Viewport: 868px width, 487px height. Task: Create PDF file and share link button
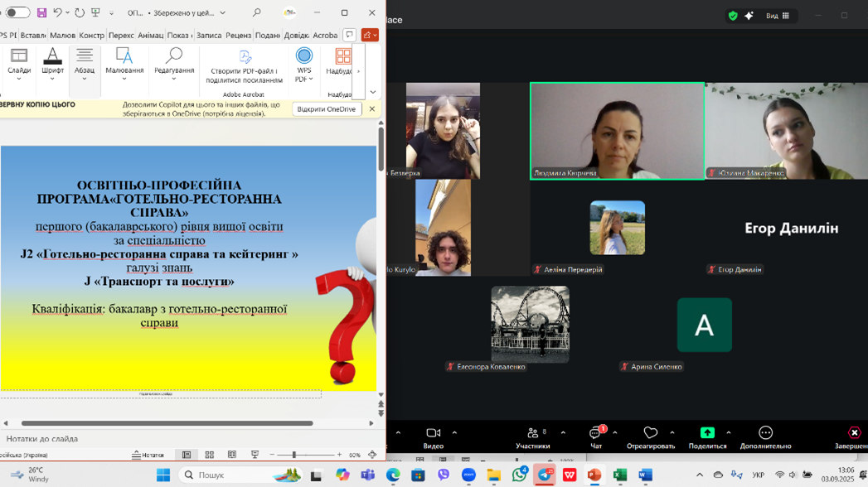point(244,66)
